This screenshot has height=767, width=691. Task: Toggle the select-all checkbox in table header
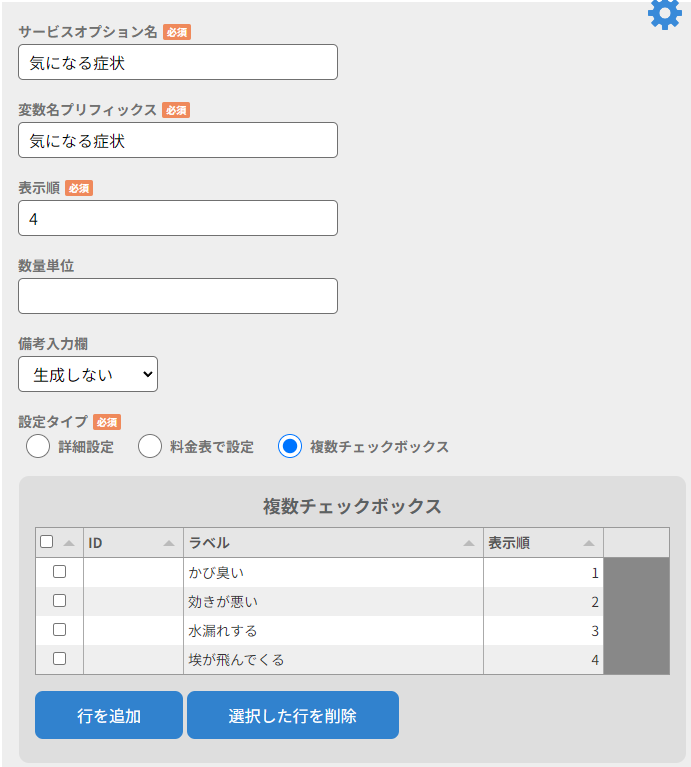(x=47, y=542)
